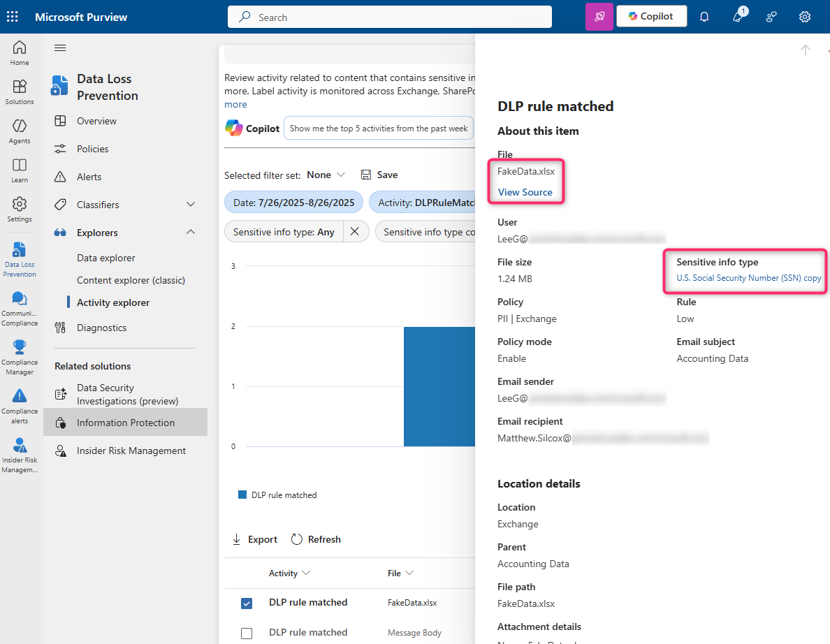Click the Export download button
830x644 pixels.
(x=254, y=539)
